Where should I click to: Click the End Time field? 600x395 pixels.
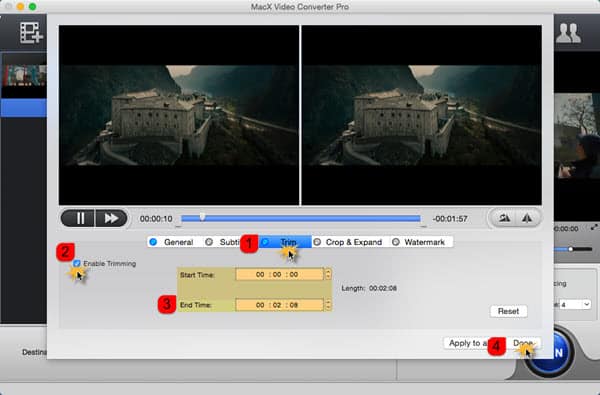coord(280,305)
